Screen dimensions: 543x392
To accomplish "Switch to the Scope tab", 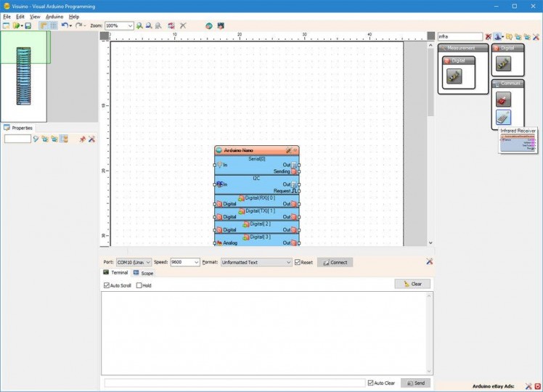I will click(x=143, y=273).
